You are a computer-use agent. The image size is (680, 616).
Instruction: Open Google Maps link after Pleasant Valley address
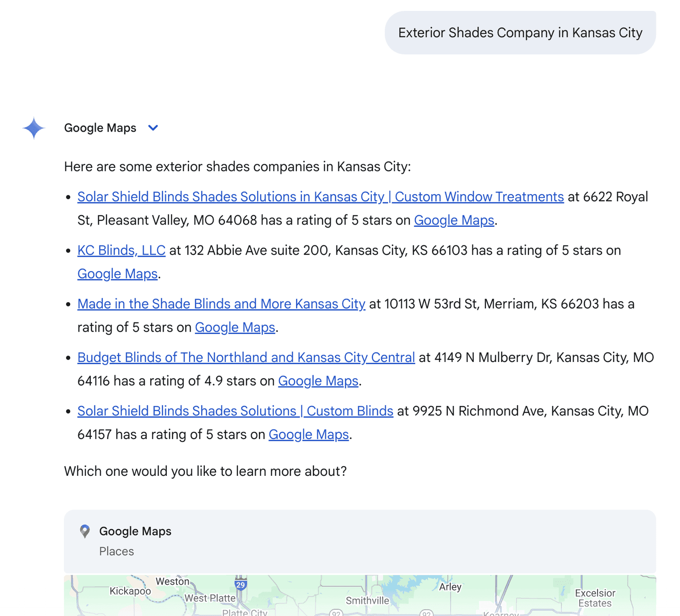(454, 220)
